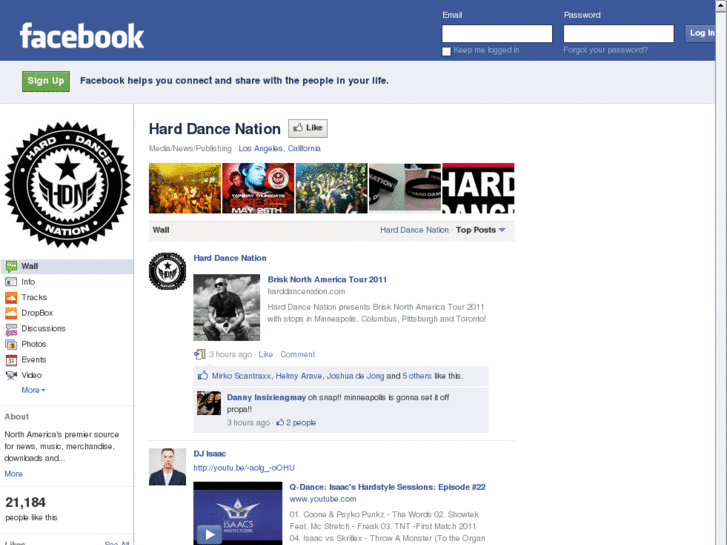Click the Events calendar icon
The image size is (727, 545).
click(11, 360)
